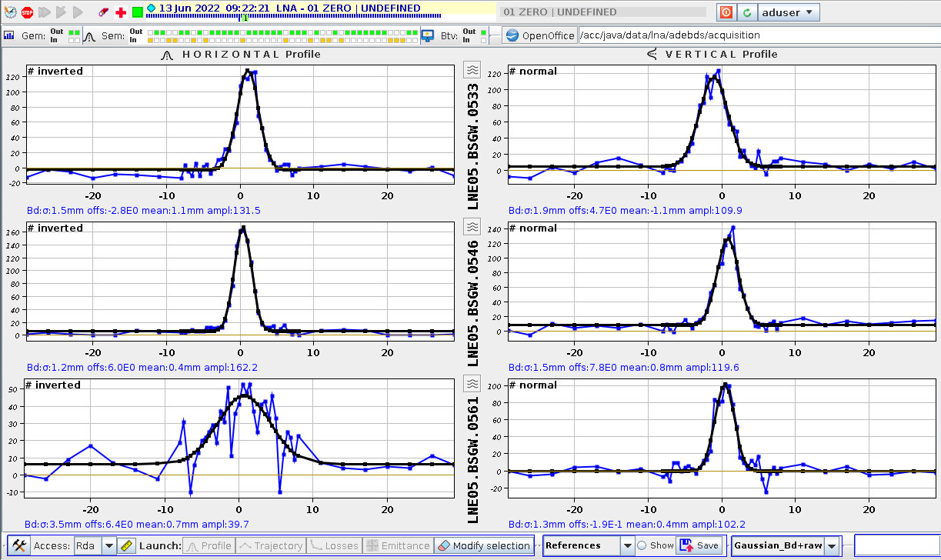Click the Btv monitor icon

point(428,35)
